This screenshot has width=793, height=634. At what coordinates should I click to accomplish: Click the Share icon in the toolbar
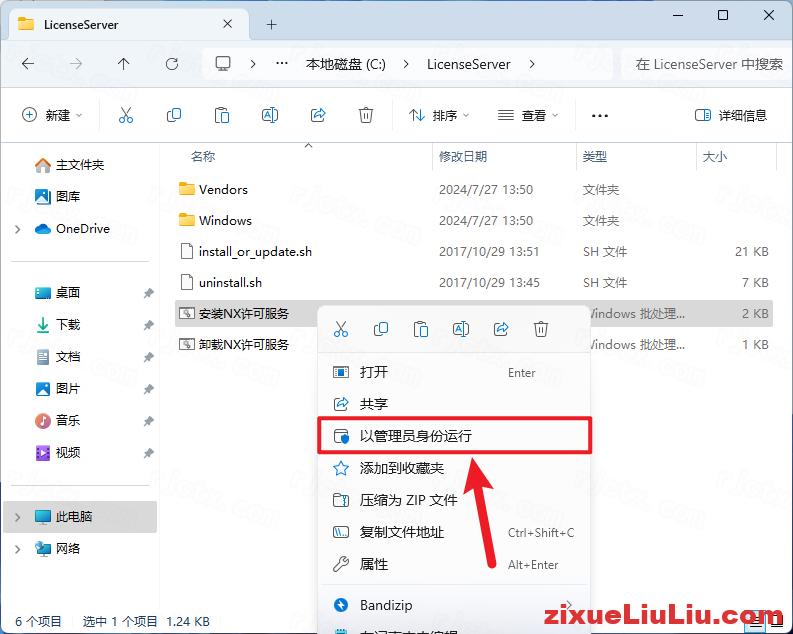coord(318,115)
